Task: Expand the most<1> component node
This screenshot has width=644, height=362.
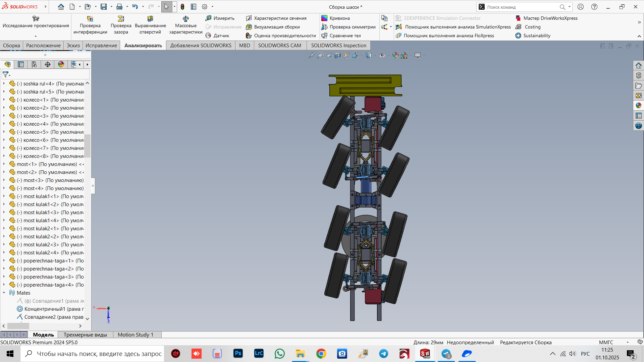Action: point(4,164)
